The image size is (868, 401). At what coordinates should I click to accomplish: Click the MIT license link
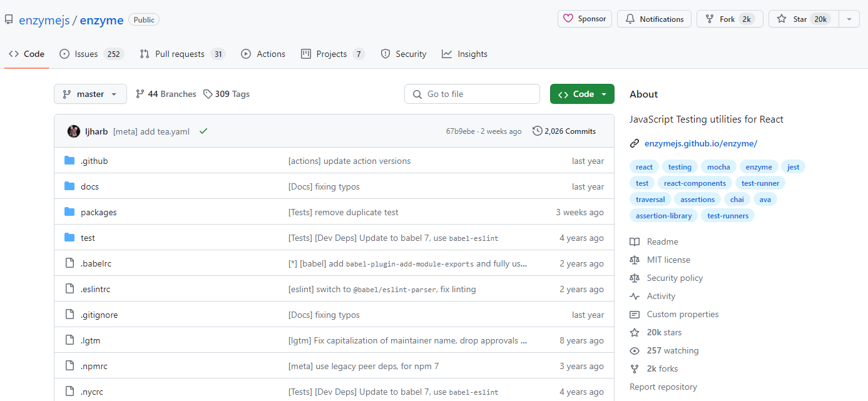click(x=668, y=260)
